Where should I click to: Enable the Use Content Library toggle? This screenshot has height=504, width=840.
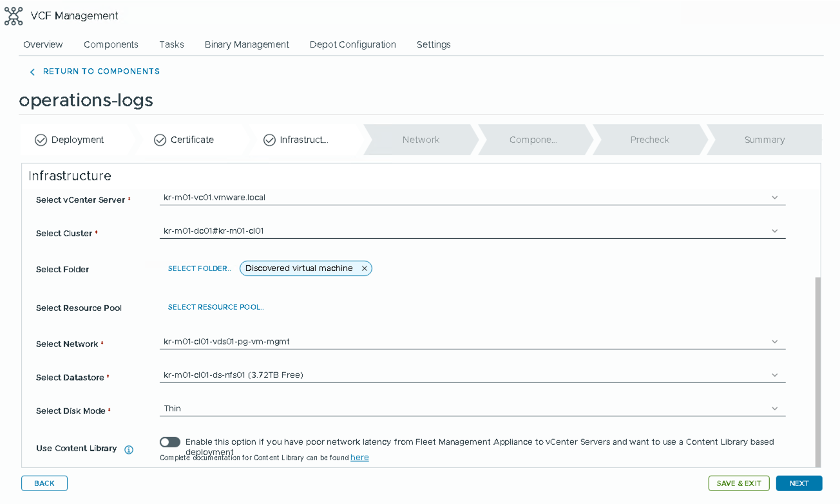tap(170, 442)
